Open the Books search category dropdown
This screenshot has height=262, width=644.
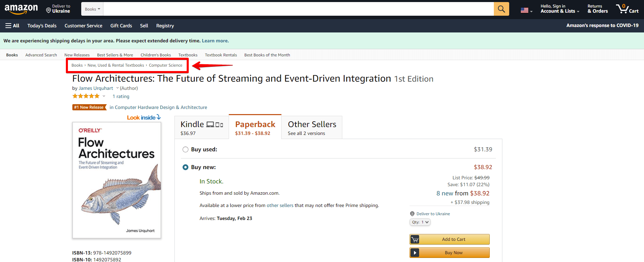(x=92, y=9)
